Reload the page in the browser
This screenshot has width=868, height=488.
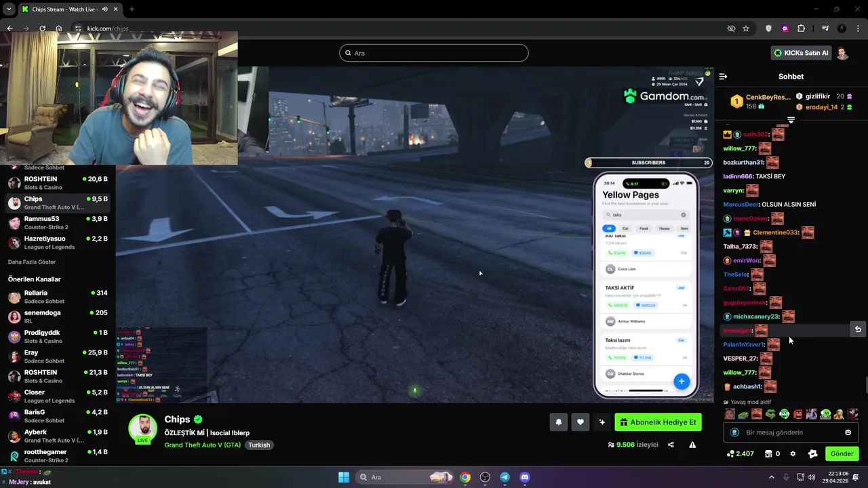42,28
